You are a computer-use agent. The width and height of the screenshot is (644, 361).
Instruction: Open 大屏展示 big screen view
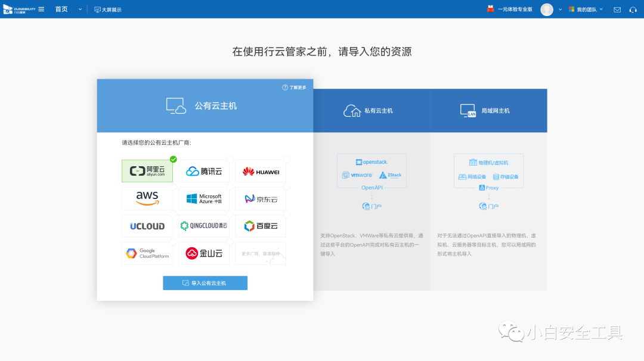(x=107, y=10)
